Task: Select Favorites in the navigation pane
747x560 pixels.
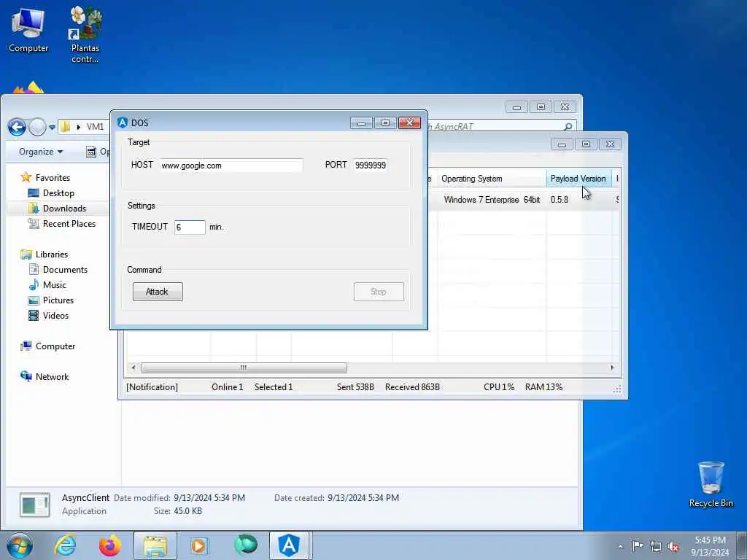Action: tap(53, 178)
